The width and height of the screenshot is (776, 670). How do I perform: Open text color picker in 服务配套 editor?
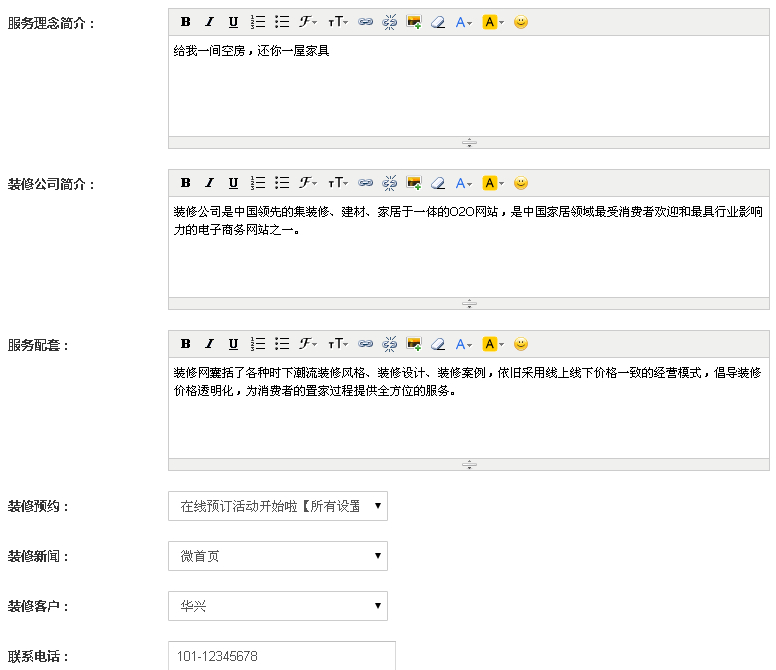pyautogui.click(x=464, y=344)
